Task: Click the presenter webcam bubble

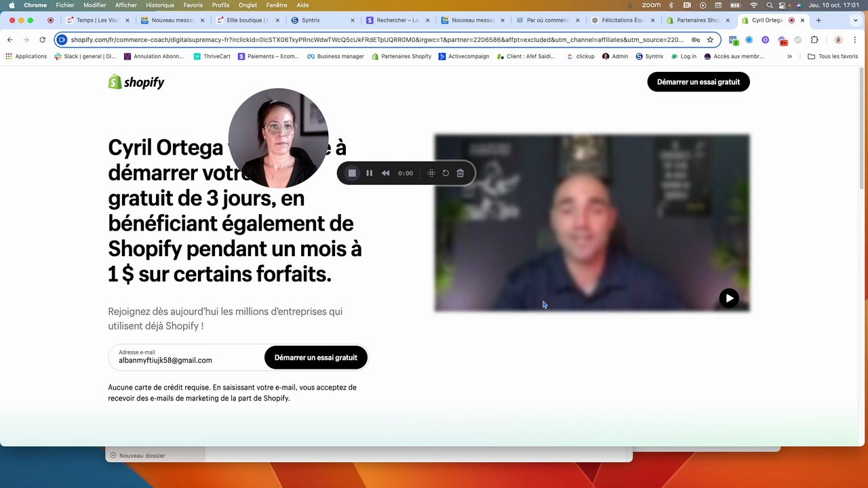Action: tap(278, 138)
